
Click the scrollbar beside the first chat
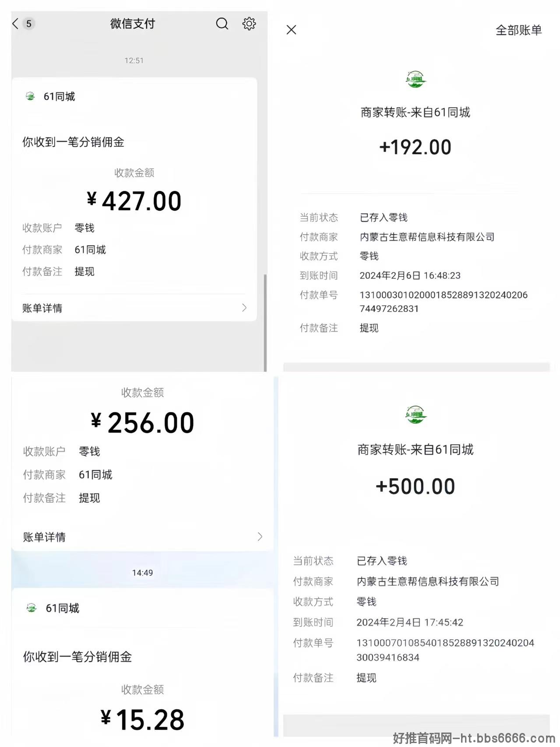(265, 323)
